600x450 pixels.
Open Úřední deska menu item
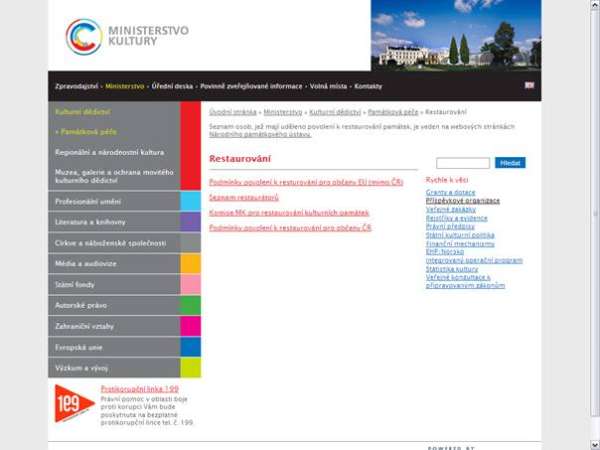click(172, 86)
